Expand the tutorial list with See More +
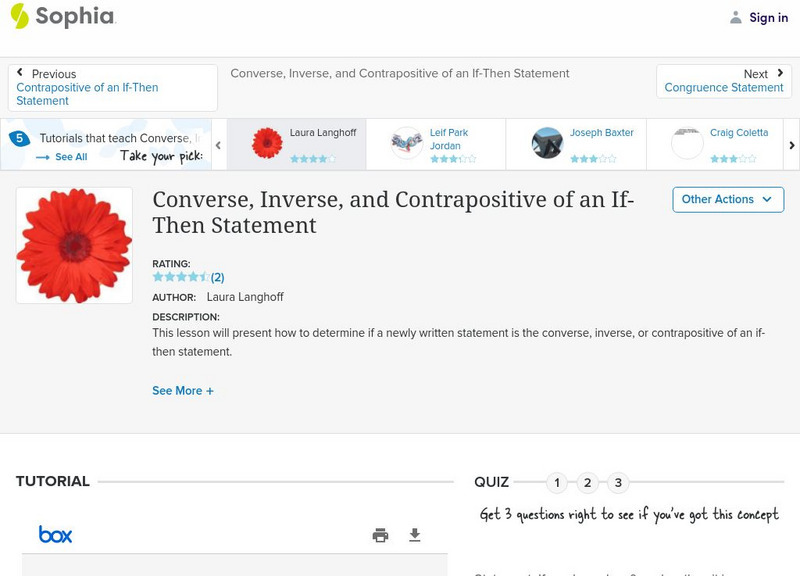This screenshot has width=800, height=576. tap(183, 391)
